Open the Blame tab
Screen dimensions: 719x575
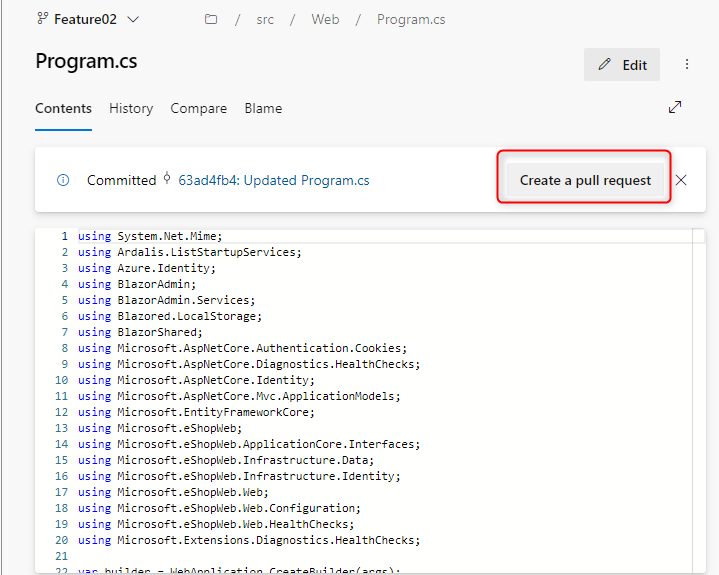[x=263, y=108]
